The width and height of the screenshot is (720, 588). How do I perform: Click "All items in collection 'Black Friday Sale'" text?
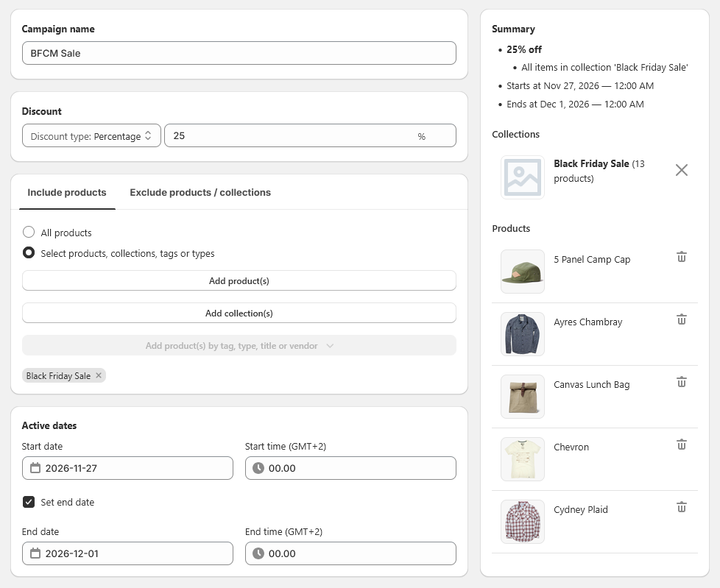604,68
